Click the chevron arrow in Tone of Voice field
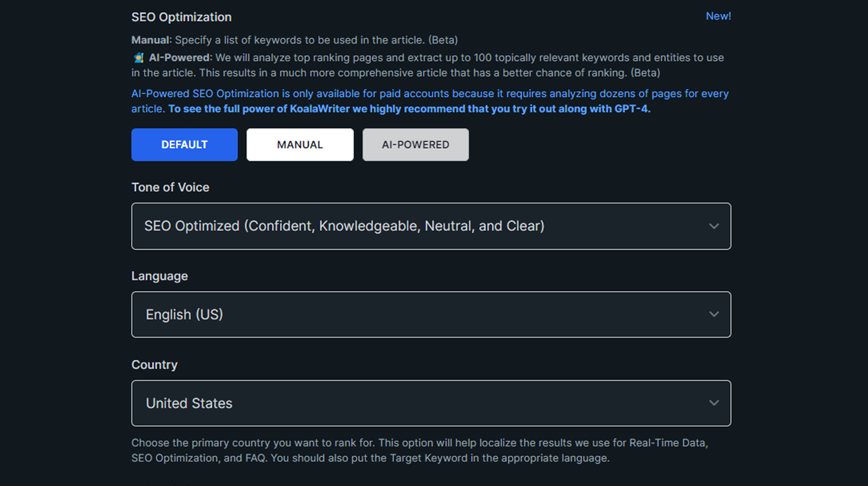The width and height of the screenshot is (868, 486). [714, 226]
